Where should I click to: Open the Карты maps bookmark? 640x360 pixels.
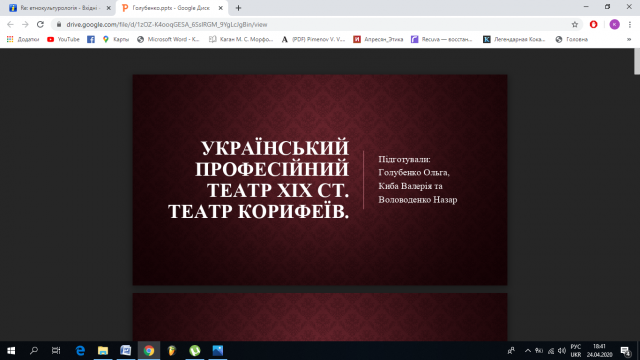click(116, 39)
